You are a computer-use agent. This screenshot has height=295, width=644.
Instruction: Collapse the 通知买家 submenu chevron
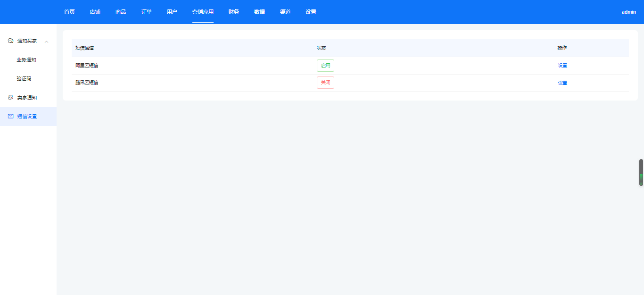click(46, 42)
